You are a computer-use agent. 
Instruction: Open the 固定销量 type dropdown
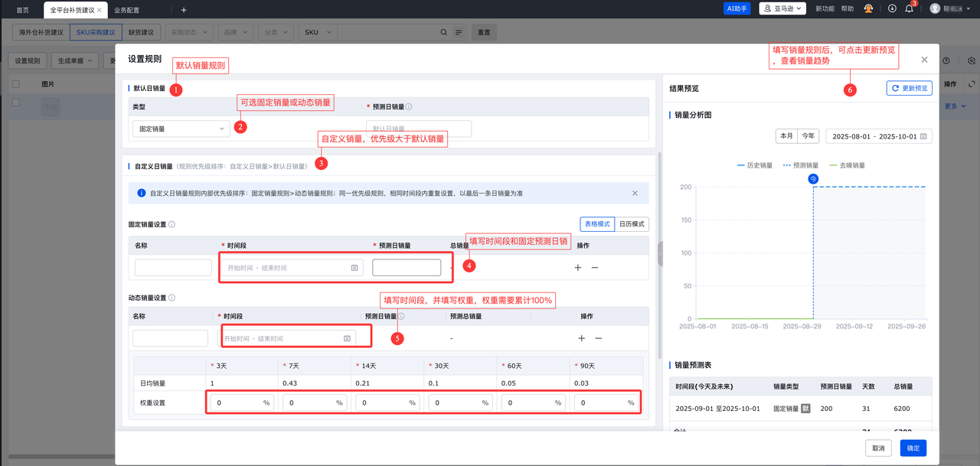point(181,129)
